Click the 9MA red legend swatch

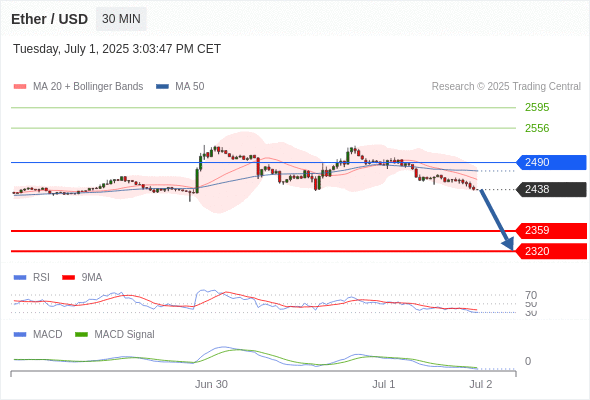pyautogui.click(x=68, y=278)
